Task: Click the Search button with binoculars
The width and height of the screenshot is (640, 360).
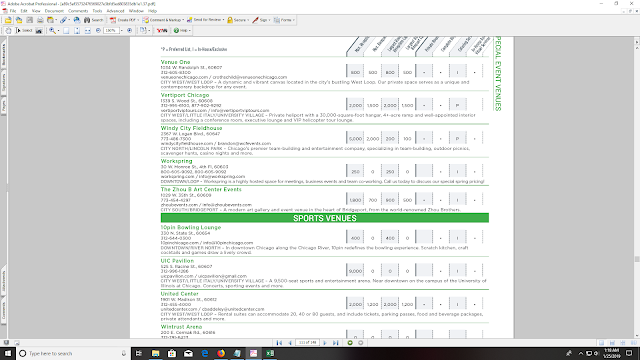Action: [x=93, y=20]
